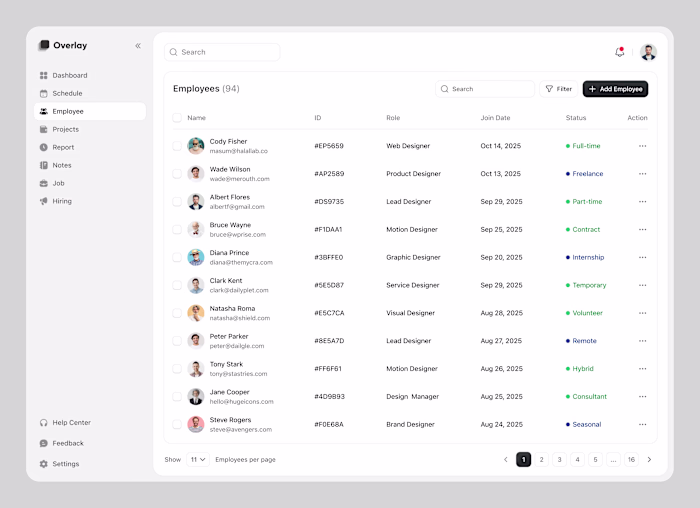Toggle the select-all checkbox in header
700x508 pixels.
tap(177, 118)
